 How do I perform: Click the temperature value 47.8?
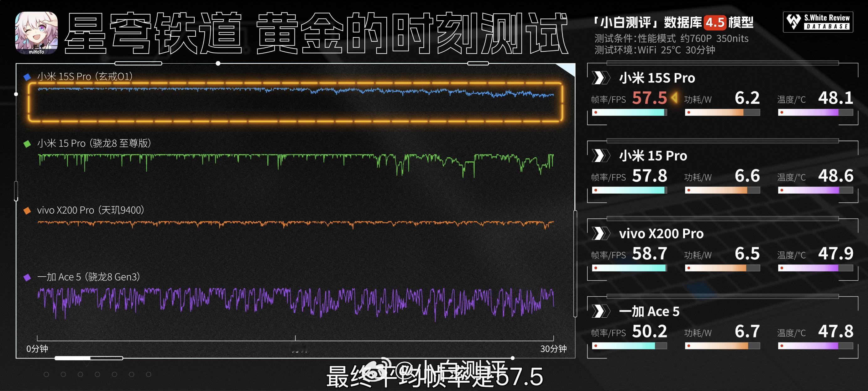click(x=836, y=331)
